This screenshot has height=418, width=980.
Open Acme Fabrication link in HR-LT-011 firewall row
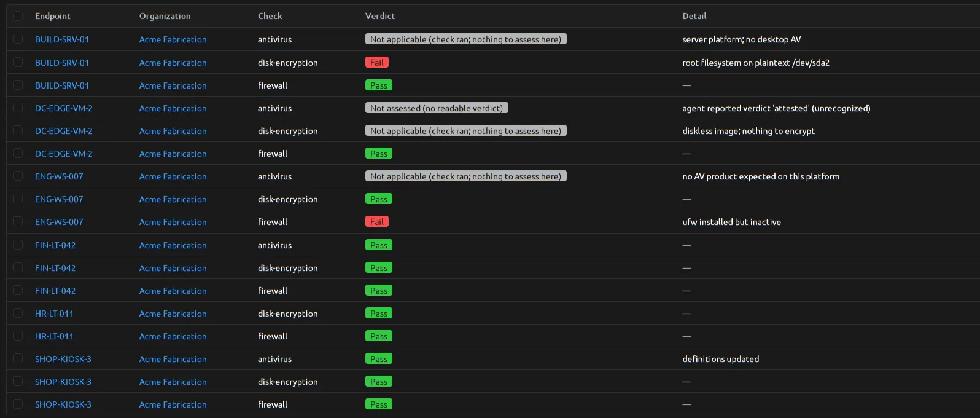[x=173, y=336]
